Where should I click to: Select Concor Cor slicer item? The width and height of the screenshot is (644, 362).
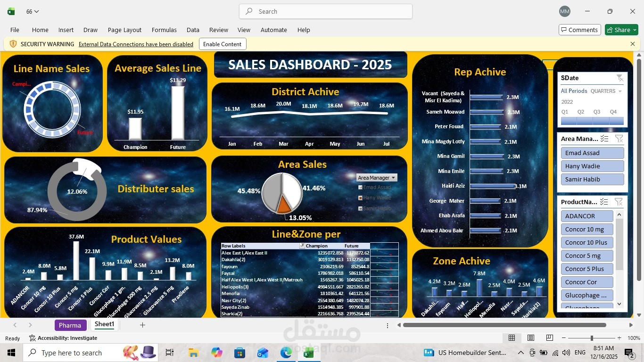tap(587, 282)
